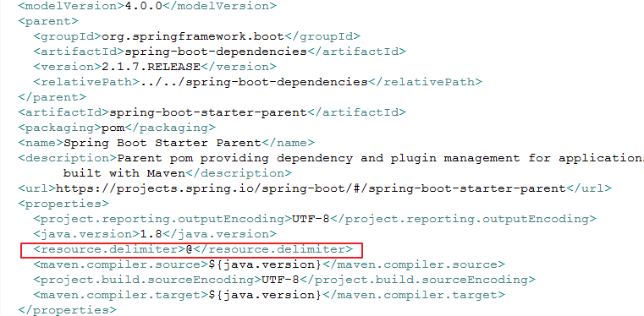Click the closing packaging tag
Screen dimensions: 644x316
pos(170,128)
